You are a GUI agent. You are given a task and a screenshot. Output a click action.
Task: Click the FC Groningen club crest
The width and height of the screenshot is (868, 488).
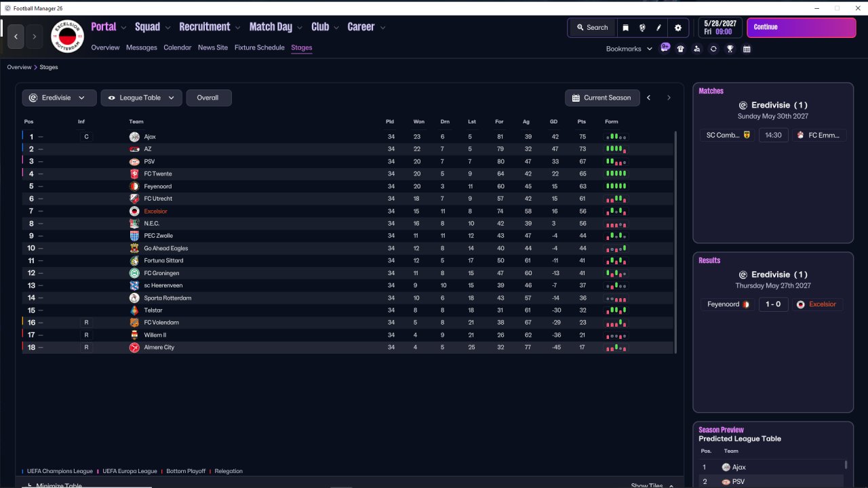tap(134, 273)
